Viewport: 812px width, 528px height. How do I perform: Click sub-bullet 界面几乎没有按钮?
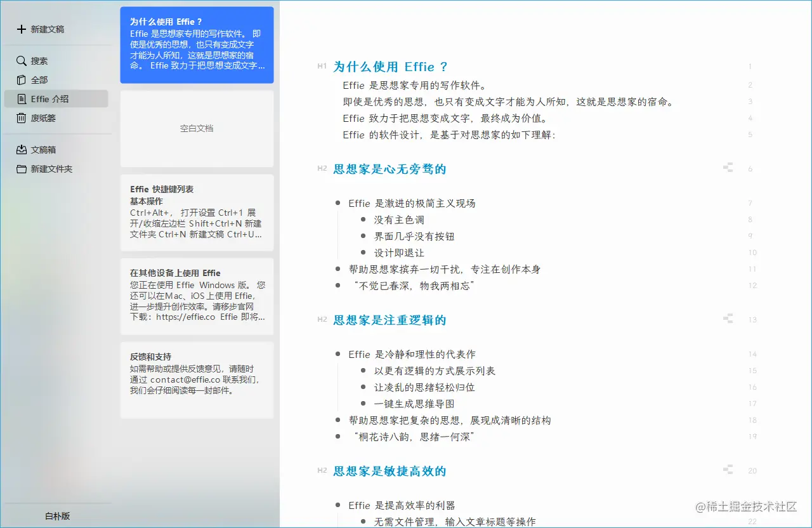coord(414,236)
